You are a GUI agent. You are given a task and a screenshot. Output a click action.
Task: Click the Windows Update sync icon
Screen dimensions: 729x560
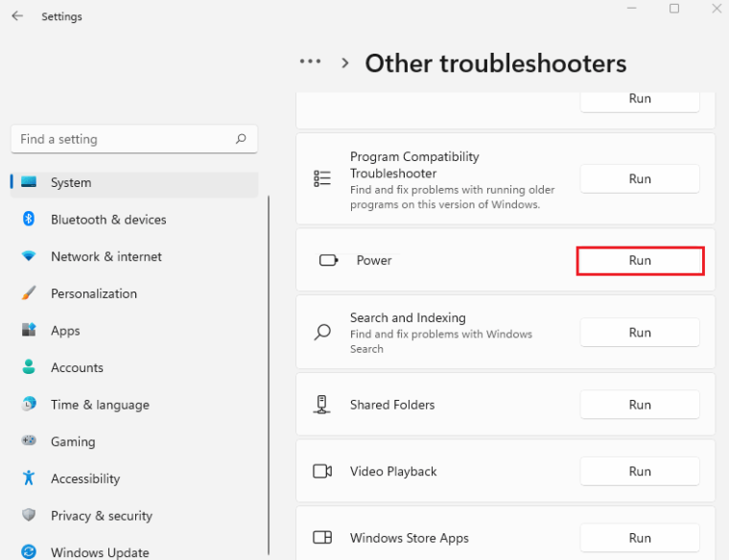(29, 551)
